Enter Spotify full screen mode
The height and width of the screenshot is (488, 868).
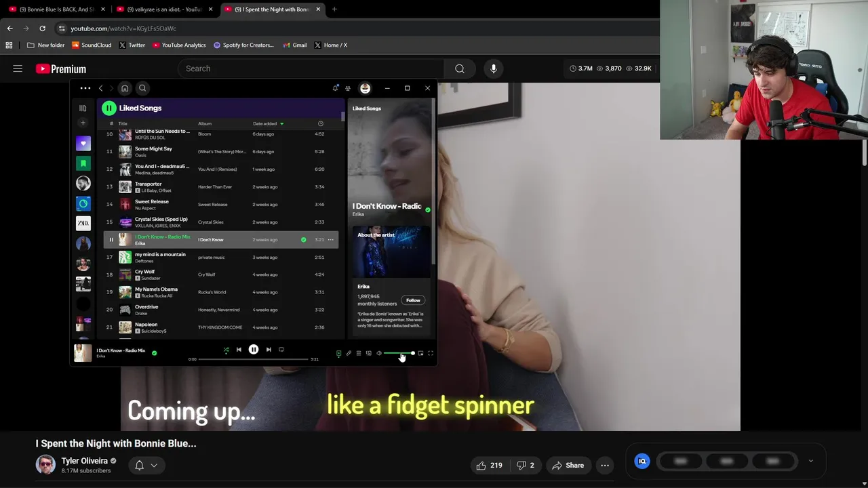pos(431,353)
